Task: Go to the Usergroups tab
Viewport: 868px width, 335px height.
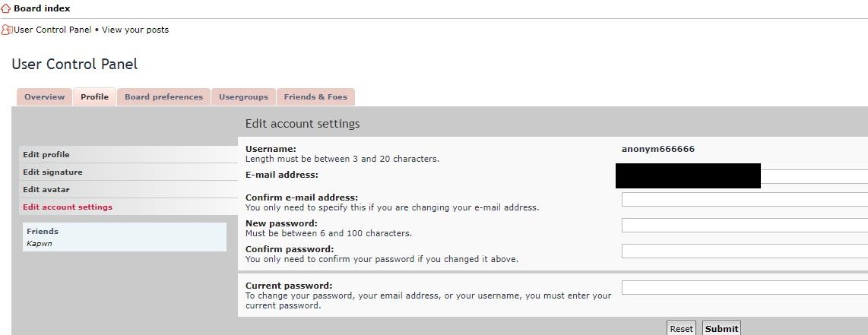Action: pyautogui.click(x=243, y=97)
